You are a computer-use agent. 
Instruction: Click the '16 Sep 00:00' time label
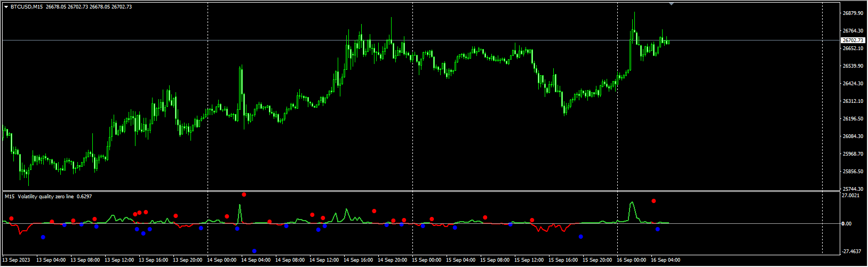(631, 260)
